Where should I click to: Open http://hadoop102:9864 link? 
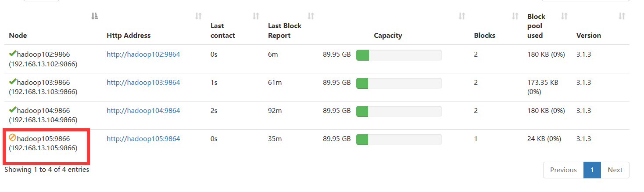(143, 54)
